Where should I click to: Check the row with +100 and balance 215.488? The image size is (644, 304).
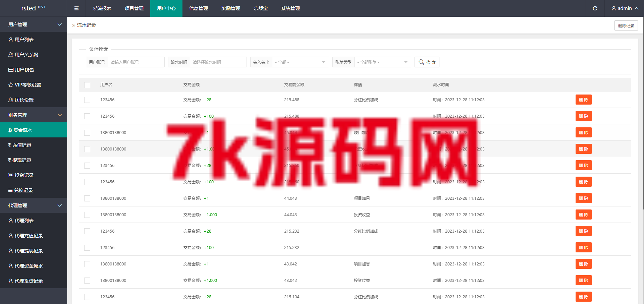point(87,116)
